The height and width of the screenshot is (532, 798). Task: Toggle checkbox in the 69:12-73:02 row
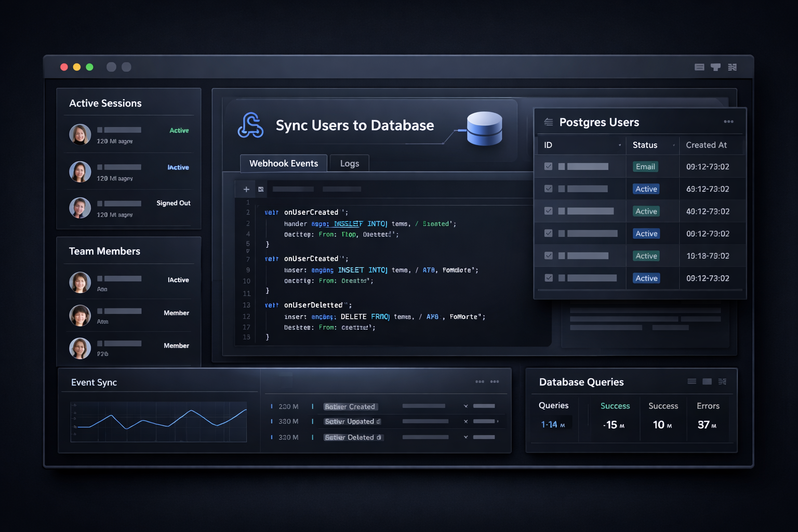[x=548, y=189]
